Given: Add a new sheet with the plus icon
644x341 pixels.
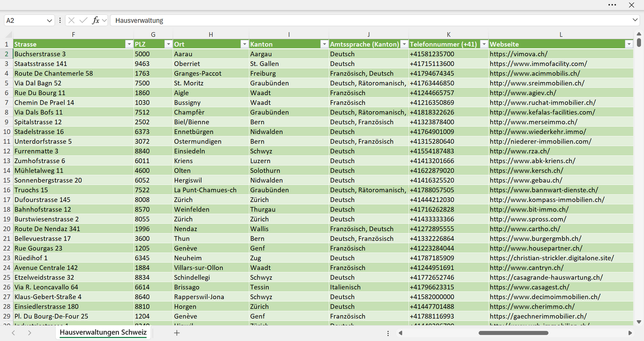Looking at the screenshot, I should 177,333.
